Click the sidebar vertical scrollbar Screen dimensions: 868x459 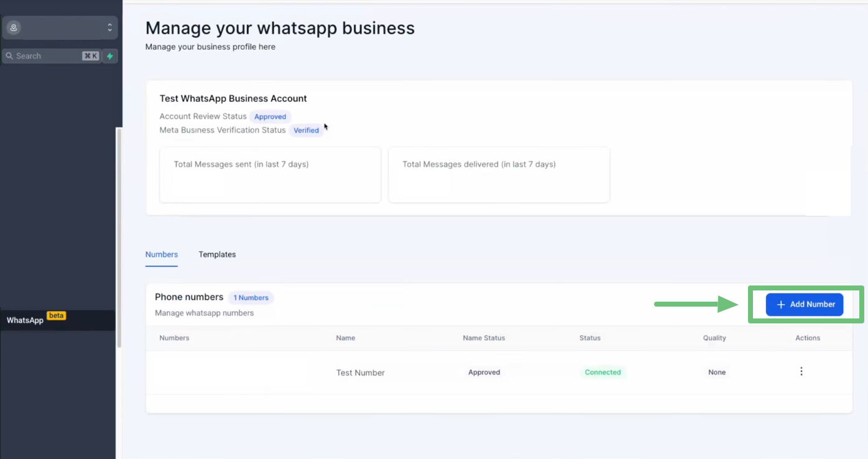coord(119,237)
